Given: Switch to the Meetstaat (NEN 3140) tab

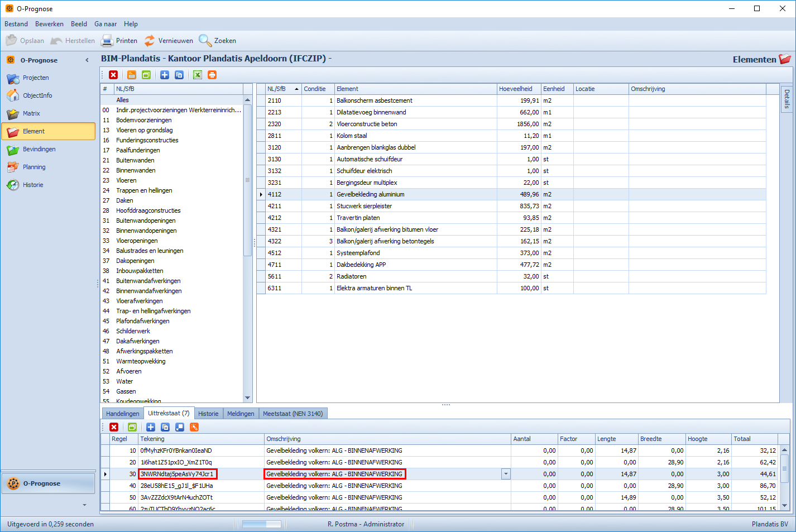Looking at the screenshot, I should pyautogui.click(x=292, y=414).
